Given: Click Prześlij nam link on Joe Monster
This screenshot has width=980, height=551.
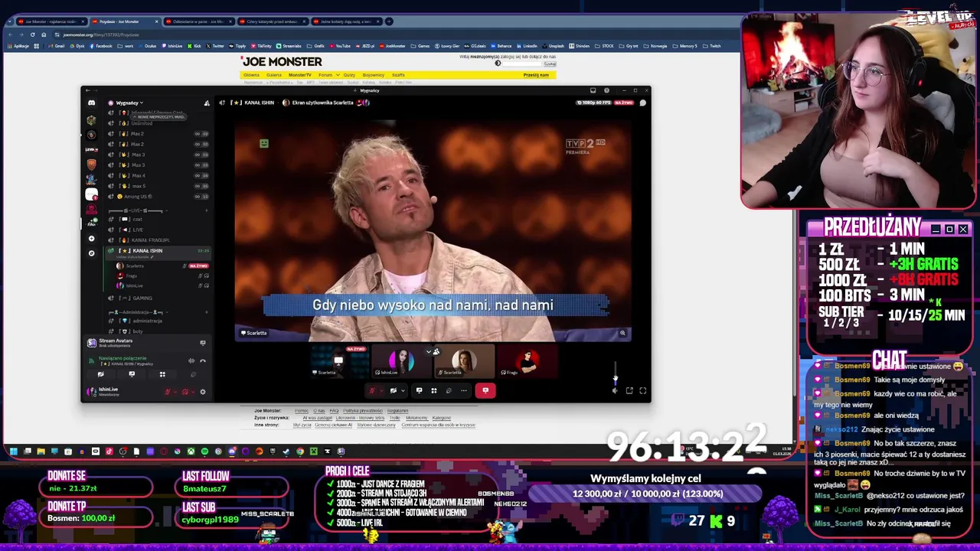Looking at the screenshot, I should [536, 75].
